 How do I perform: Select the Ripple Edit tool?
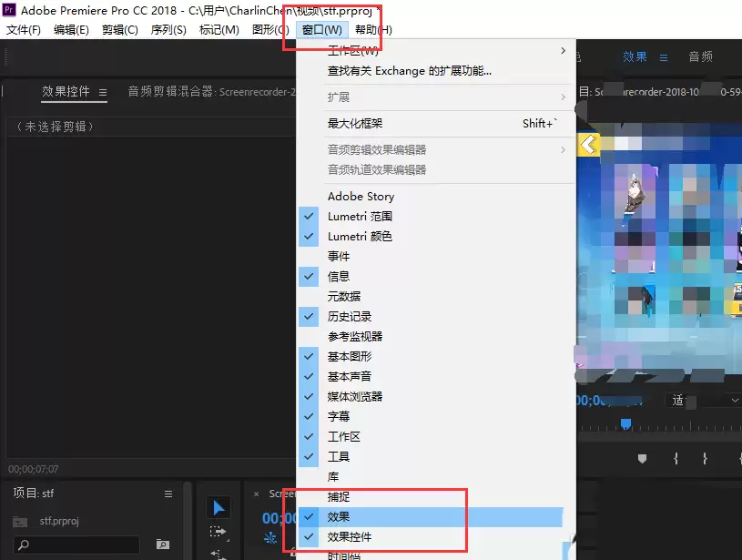click(218, 555)
